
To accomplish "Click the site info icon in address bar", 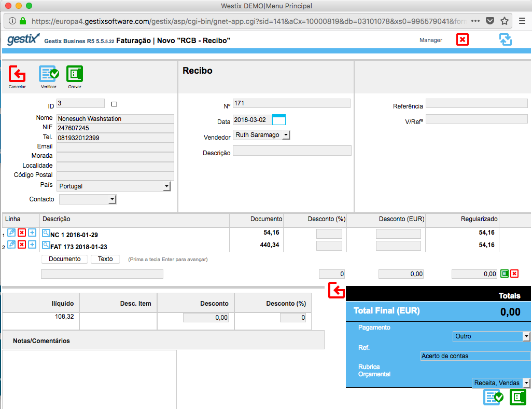I will (12, 21).
